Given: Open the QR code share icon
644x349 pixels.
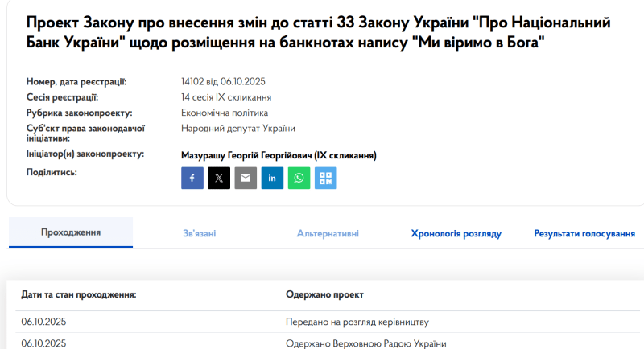Looking at the screenshot, I should 325,178.
